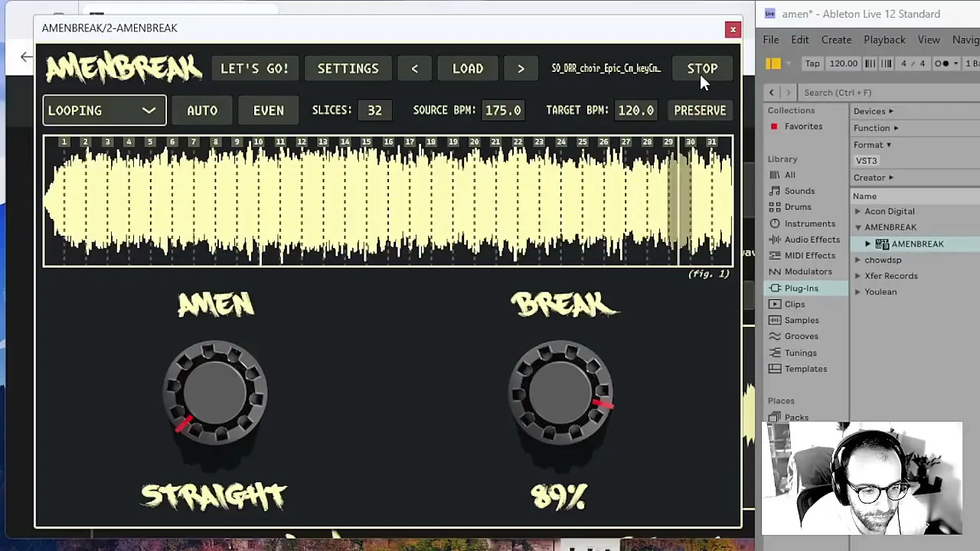
Task: Close the AMENBREAK plugin window
Action: [733, 30]
